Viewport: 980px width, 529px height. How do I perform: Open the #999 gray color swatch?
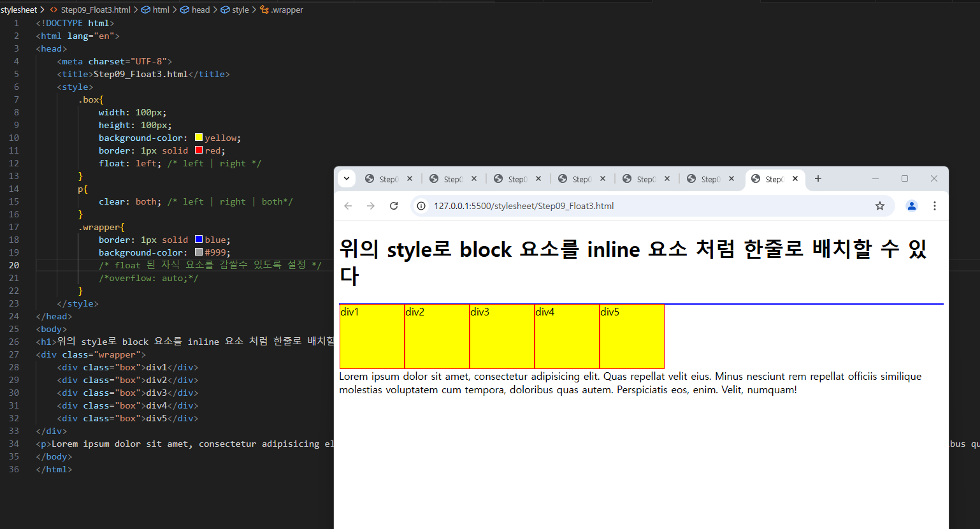pyautogui.click(x=199, y=252)
